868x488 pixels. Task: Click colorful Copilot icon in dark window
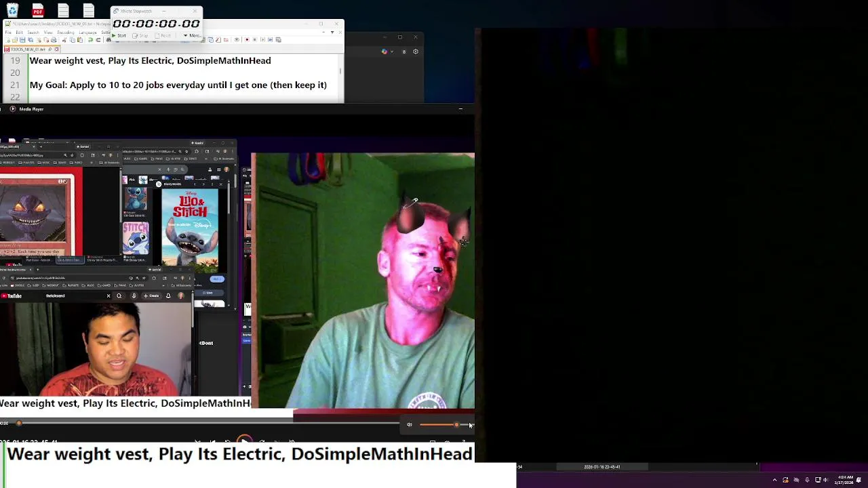(384, 52)
